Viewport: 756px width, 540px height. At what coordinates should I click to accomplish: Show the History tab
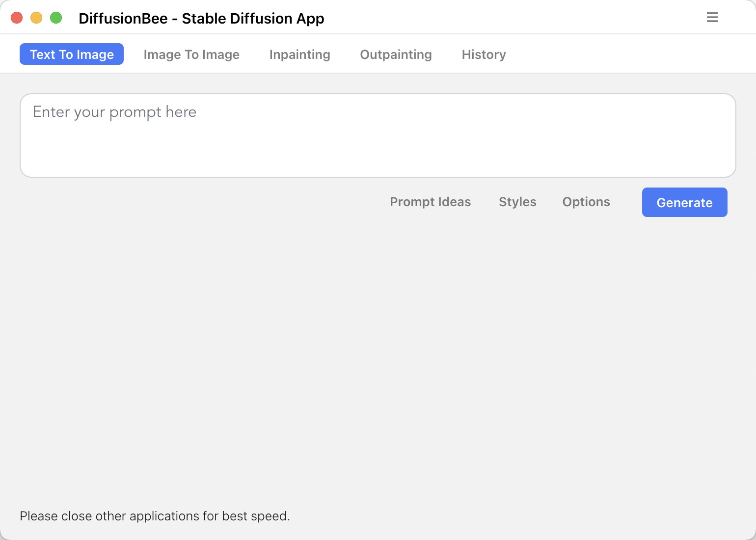484,54
